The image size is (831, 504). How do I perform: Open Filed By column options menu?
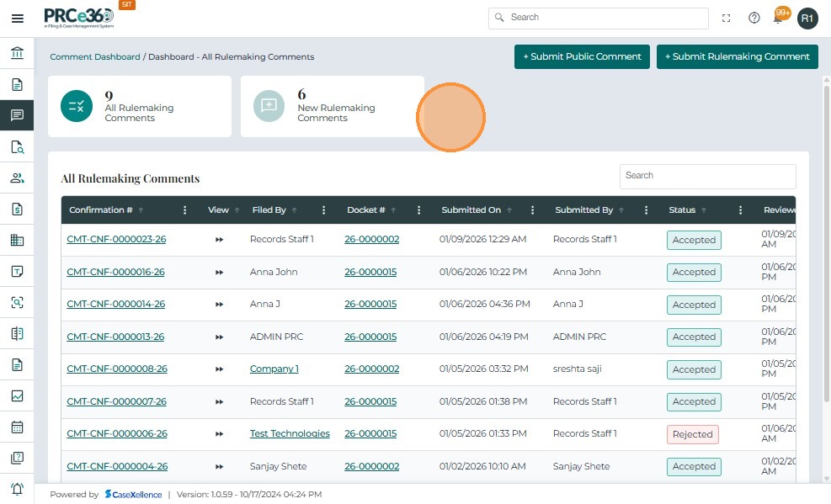click(323, 210)
